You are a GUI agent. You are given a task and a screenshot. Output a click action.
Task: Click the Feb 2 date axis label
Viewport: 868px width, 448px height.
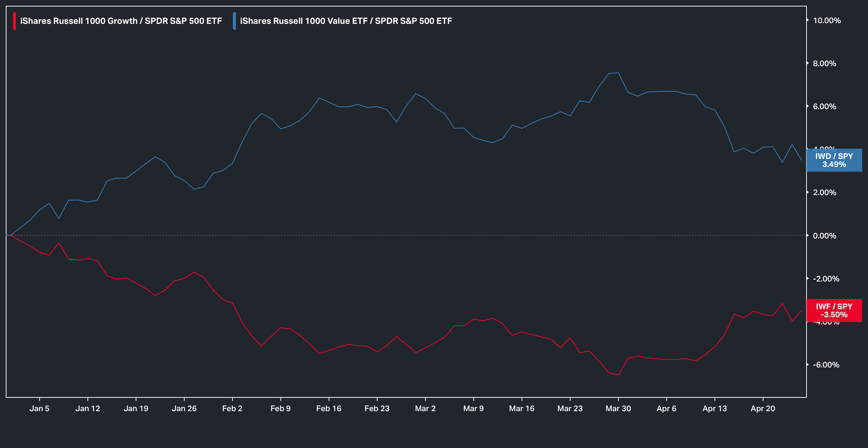[x=232, y=408]
